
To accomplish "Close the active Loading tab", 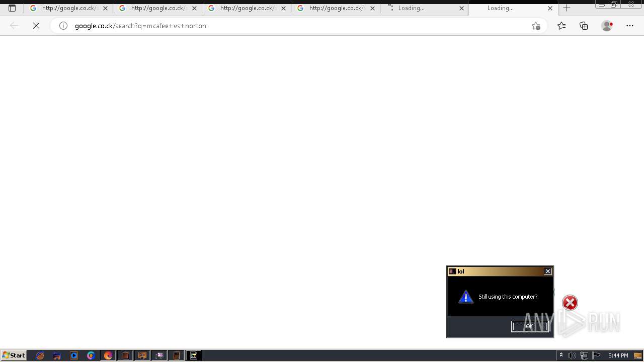I will point(550,8).
